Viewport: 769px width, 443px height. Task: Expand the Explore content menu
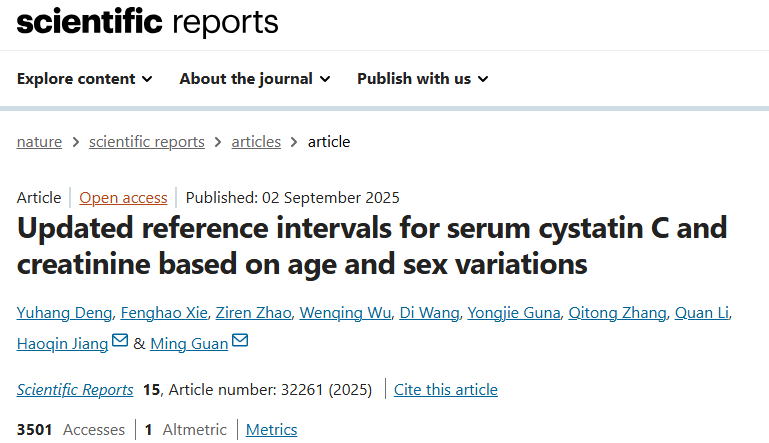coord(84,79)
